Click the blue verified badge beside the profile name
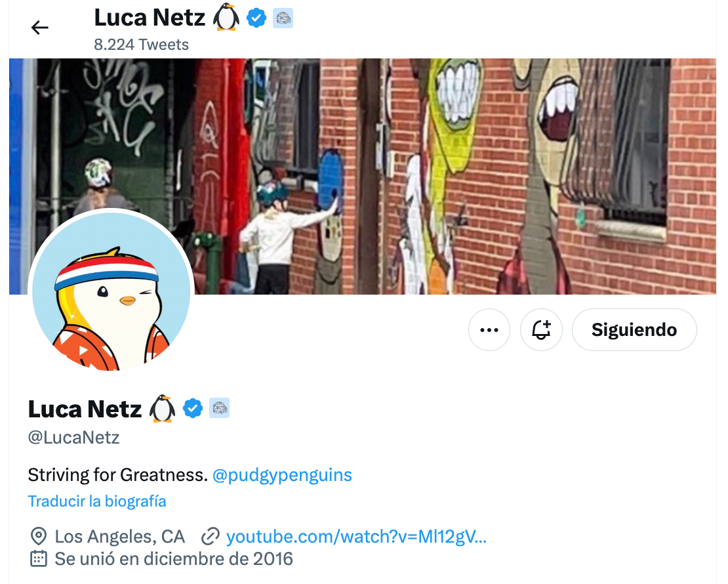This screenshot has height=584, width=728. (x=193, y=408)
